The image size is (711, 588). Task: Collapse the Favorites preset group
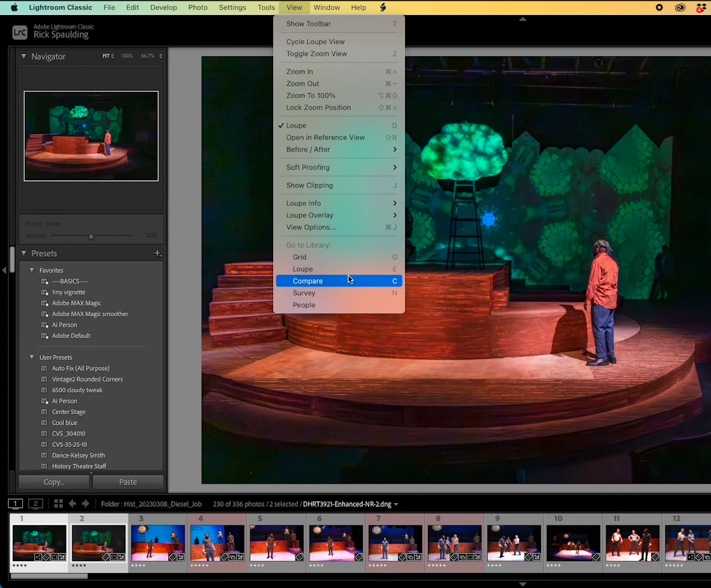tap(32, 271)
